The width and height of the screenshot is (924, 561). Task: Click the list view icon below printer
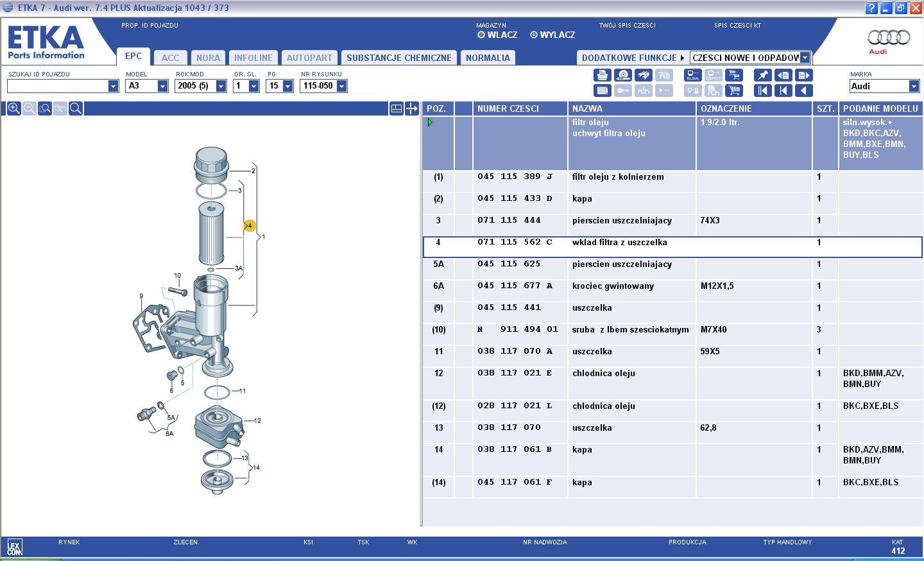602,91
